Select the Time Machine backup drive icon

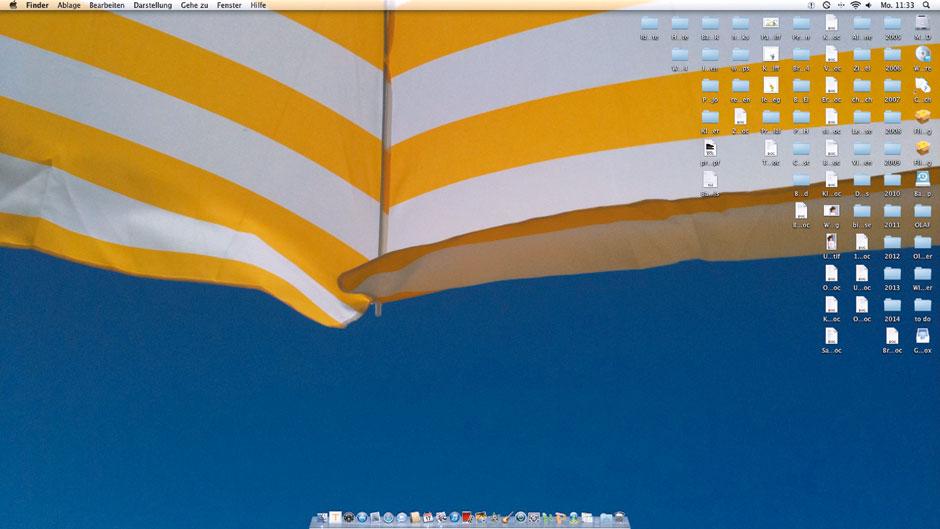tap(923, 183)
